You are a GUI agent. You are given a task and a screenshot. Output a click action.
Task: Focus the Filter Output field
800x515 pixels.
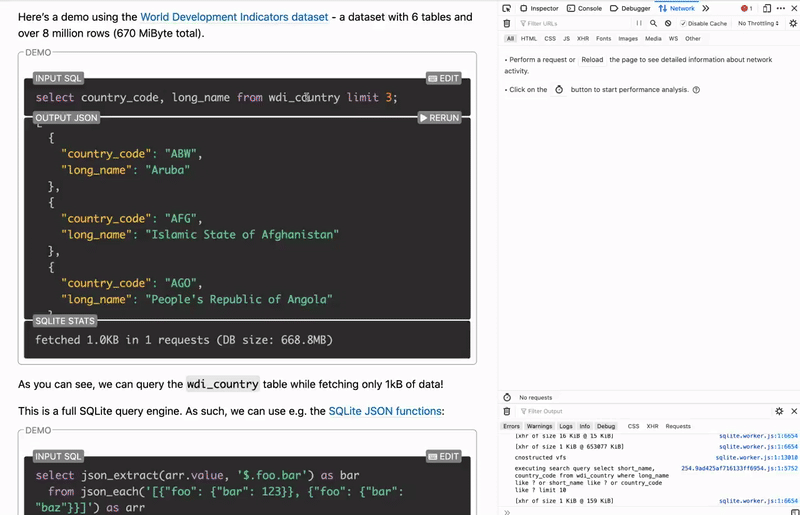(x=643, y=411)
